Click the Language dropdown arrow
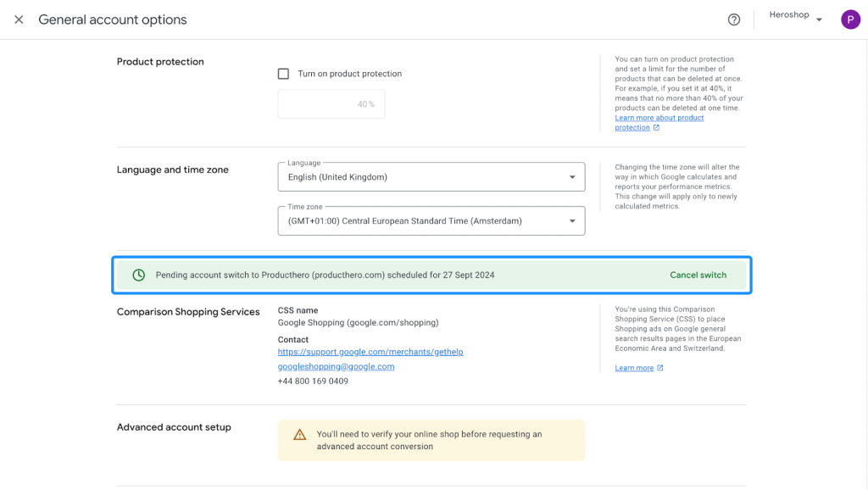The height and width of the screenshot is (490, 868). click(572, 177)
